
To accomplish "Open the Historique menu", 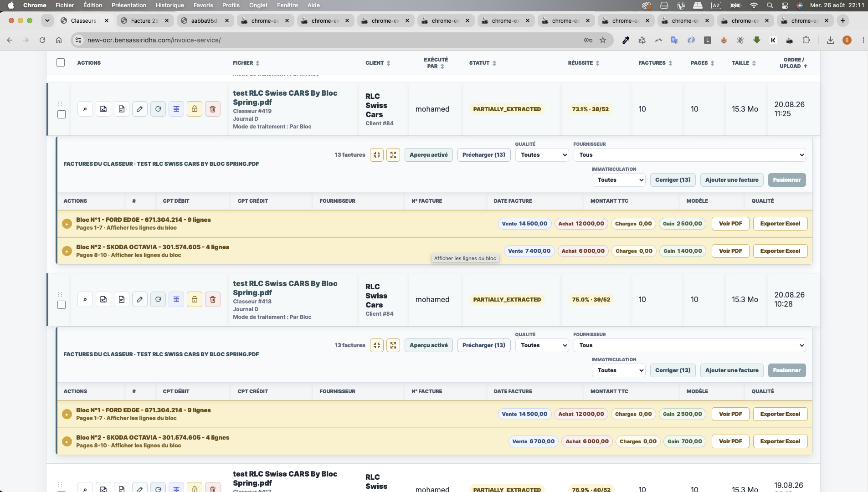I will tap(170, 5).
